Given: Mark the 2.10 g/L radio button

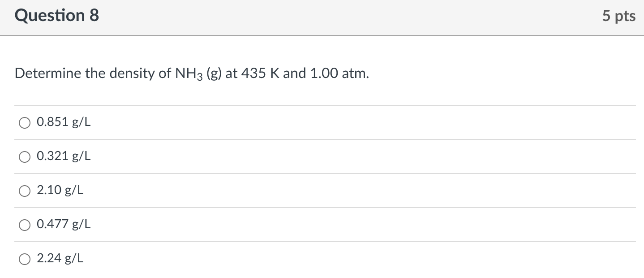Looking at the screenshot, I should point(25,191).
